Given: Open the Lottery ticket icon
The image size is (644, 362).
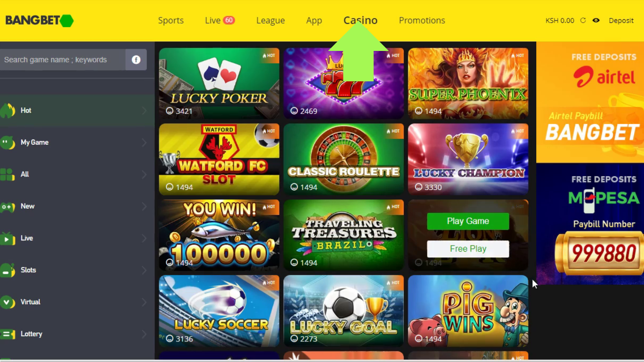Looking at the screenshot, I should 7,334.
